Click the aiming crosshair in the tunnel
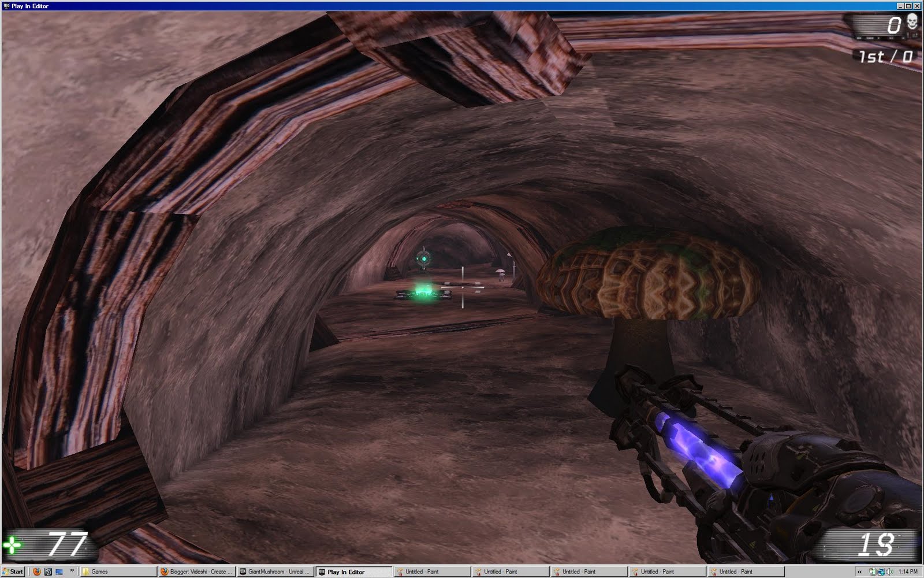924x578 pixels. (463, 286)
